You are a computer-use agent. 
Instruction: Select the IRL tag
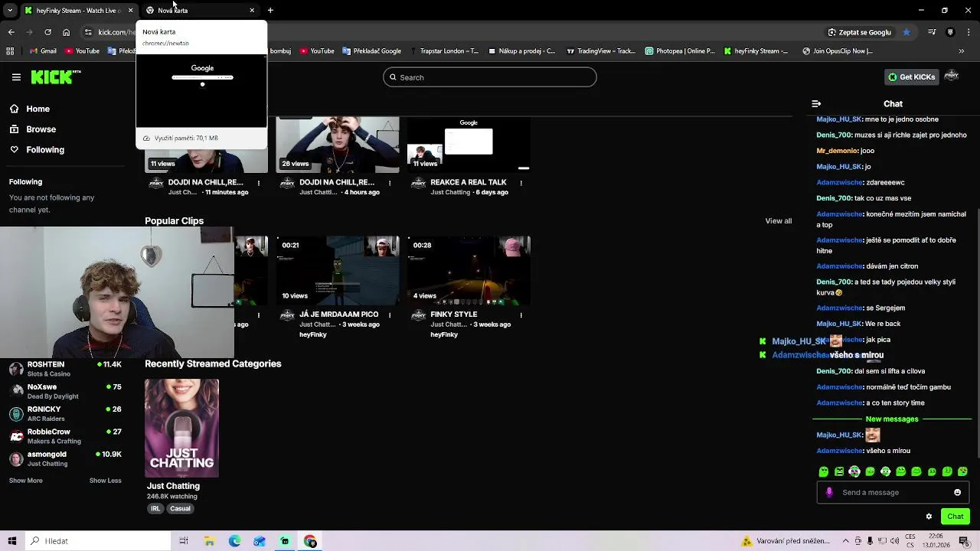click(155, 508)
